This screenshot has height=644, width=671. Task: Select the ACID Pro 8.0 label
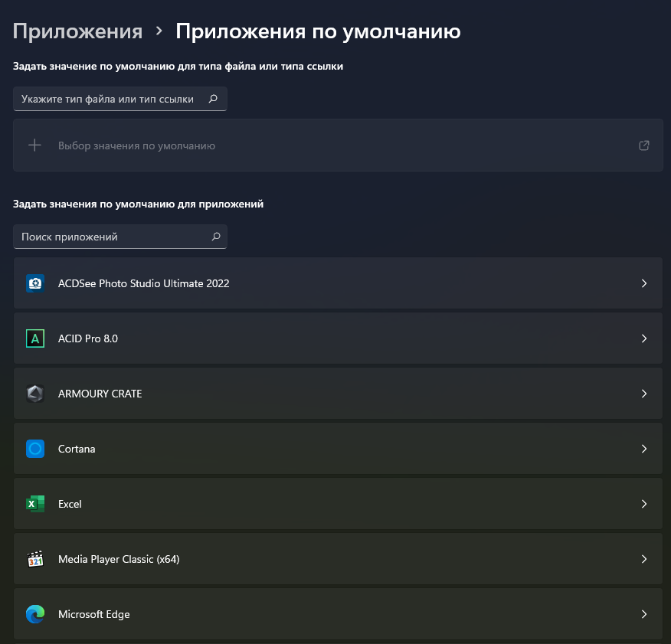pos(88,338)
